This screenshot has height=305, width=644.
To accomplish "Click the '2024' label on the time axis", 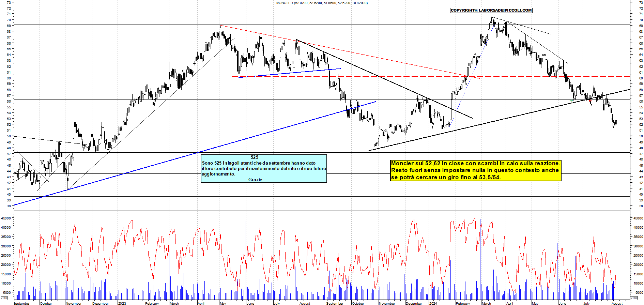I will [433, 303].
